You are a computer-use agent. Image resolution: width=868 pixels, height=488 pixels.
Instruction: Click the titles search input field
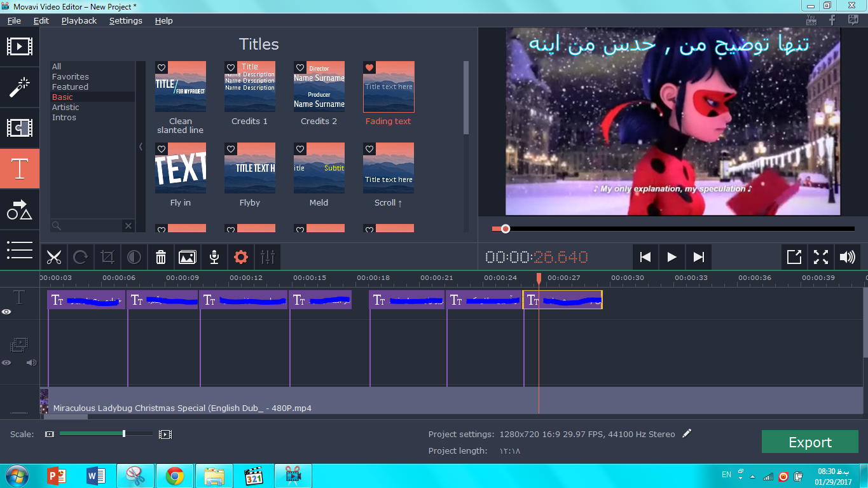pos(86,226)
